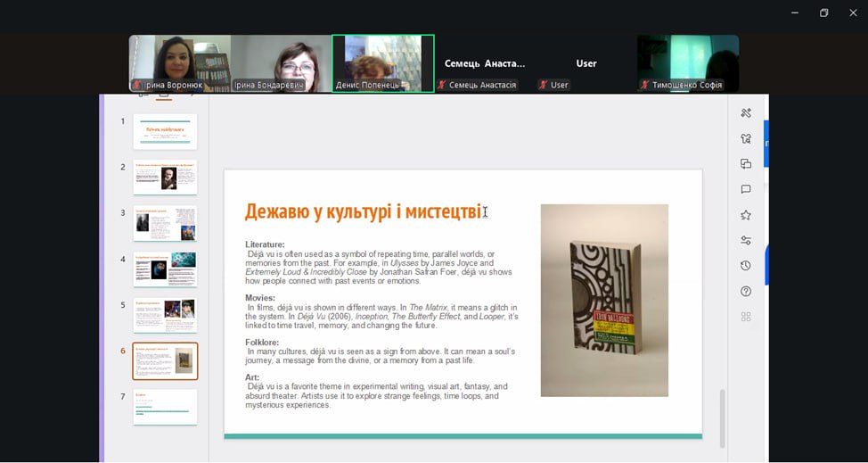Click muted mic icon beside User label
Screen dimensions: 868x463
pos(543,85)
